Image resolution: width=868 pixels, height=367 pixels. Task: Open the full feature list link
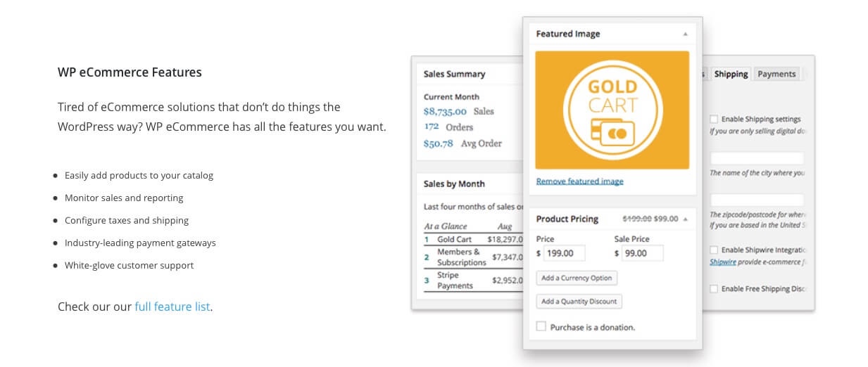coord(172,307)
